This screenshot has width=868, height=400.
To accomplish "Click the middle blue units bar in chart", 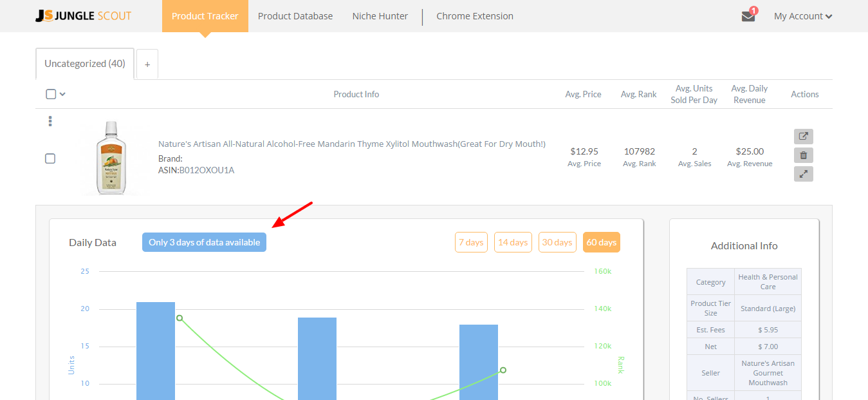I will pos(317,359).
